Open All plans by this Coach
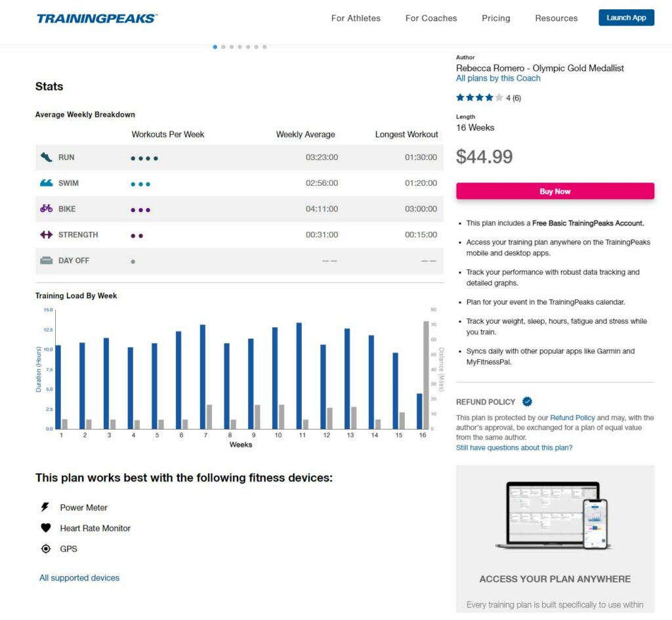The width and height of the screenshot is (672, 620). [498, 78]
